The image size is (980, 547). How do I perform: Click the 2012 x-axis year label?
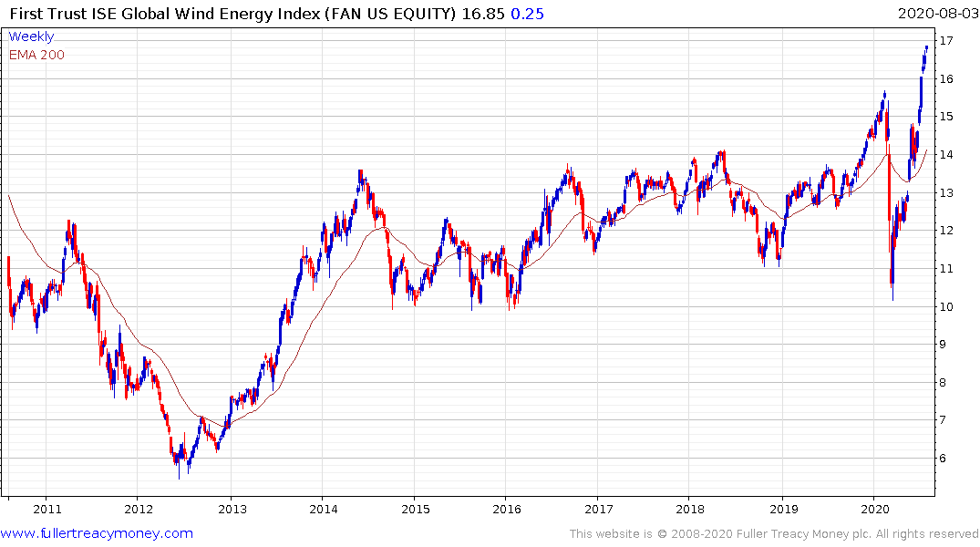(x=139, y=509)
